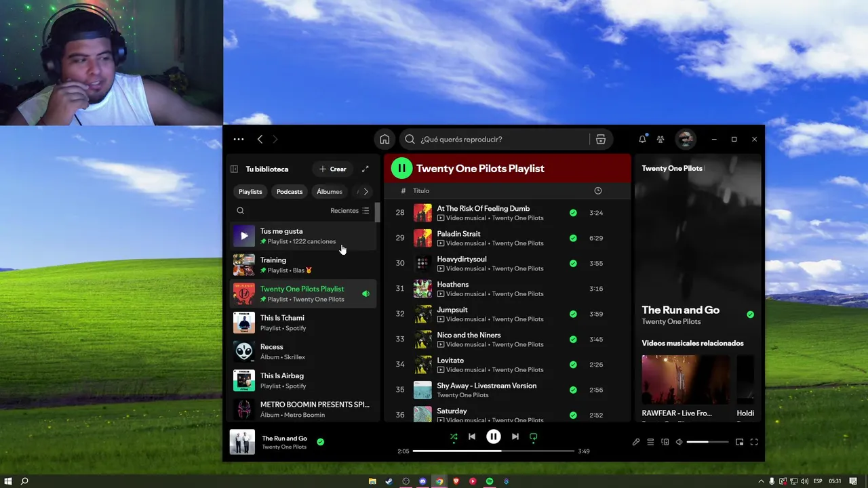The image size is (868, 488).
Task: Toggle saved check on Nico and the Niners
Action: (573, 339)
